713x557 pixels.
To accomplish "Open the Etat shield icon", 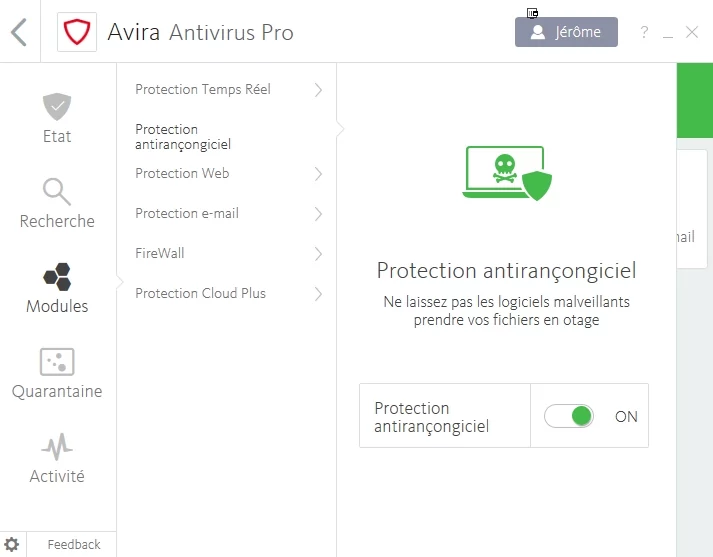I will click(57, 106).
